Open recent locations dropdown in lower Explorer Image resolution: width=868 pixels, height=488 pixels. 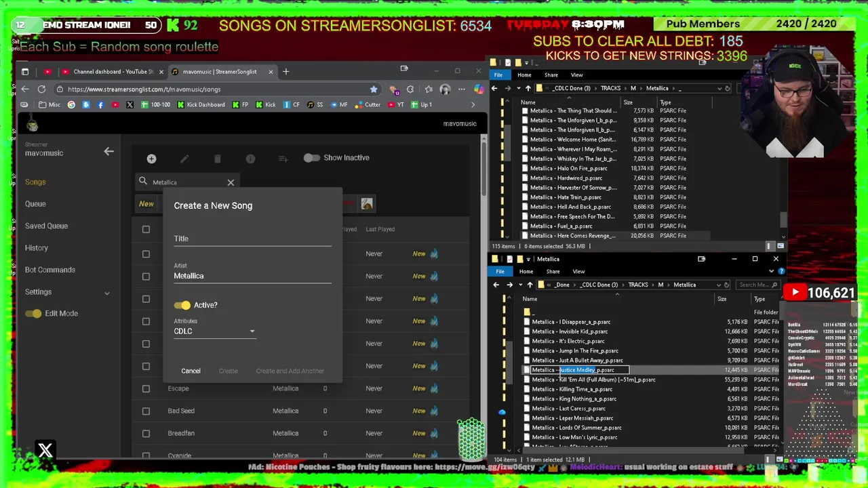click(520, 285)
